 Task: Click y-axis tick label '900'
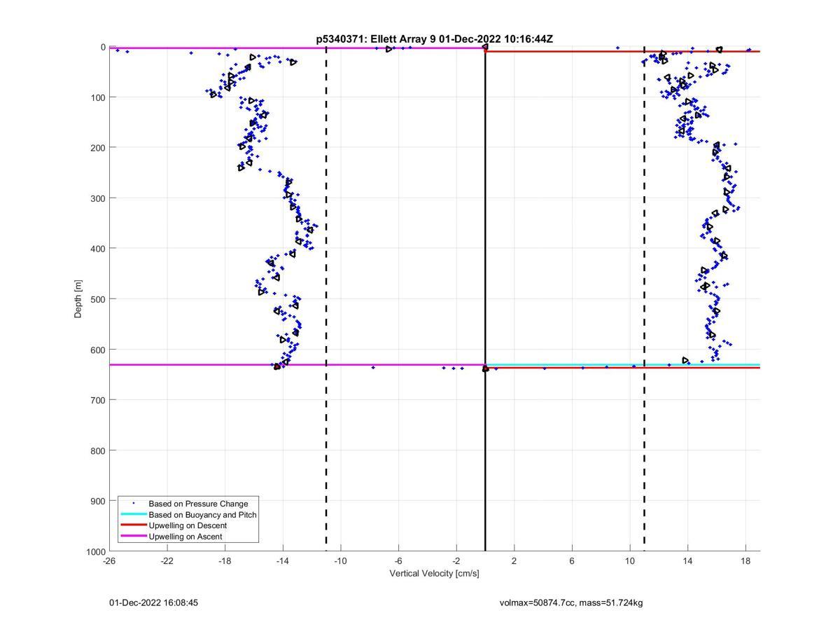tap(99, 501)
